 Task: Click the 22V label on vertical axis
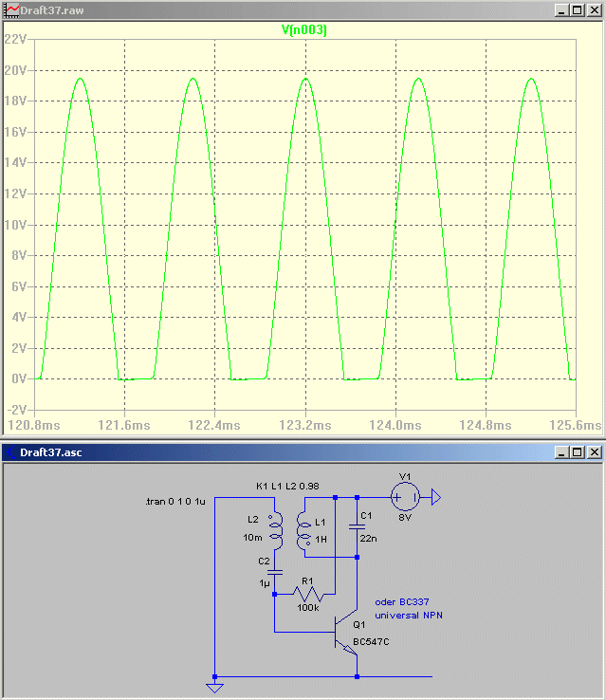coord(15,39)
